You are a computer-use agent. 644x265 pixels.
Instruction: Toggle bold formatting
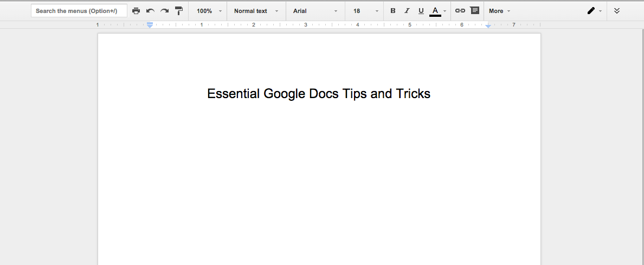392,11
